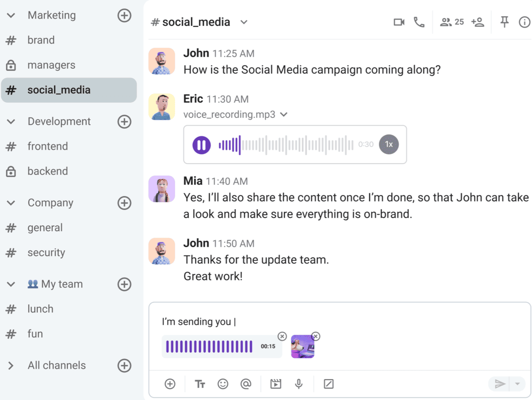Image resolution: width=532 pixels, height=400 pixels.
Task: Collapse the Marketing section
Action: [x=11, y=16]
